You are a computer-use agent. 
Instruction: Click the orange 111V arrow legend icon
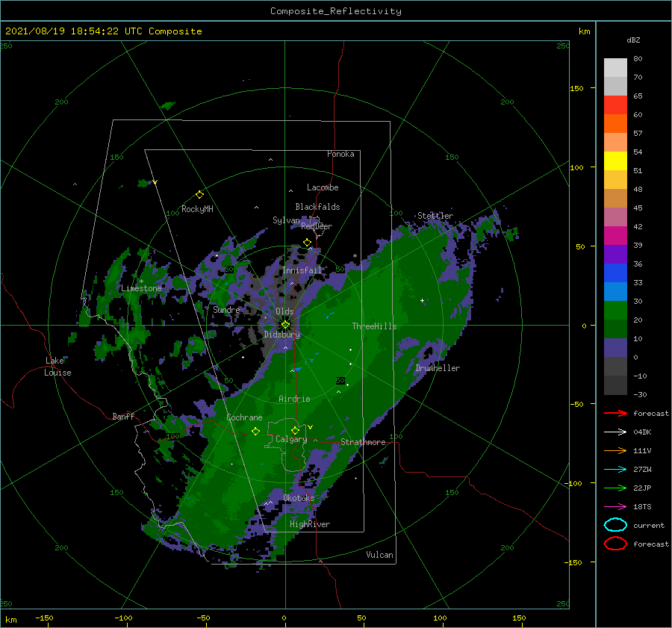[x=615, y=450]
